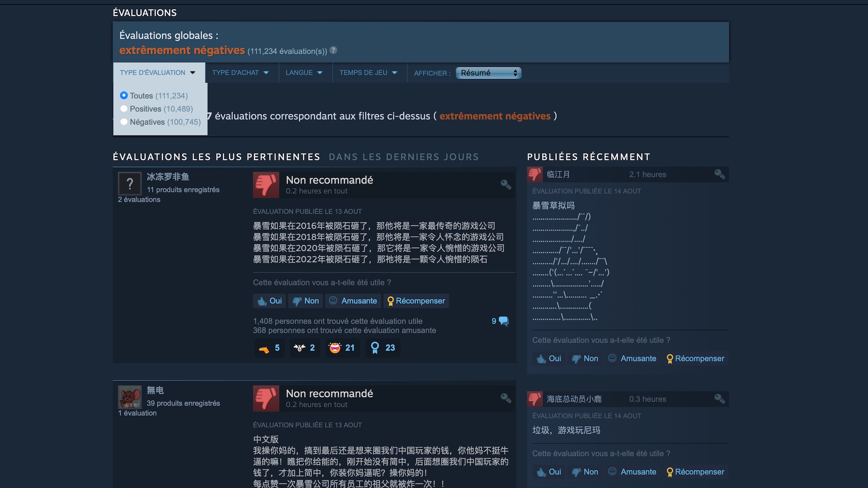Open link icon of first Non recommandé review
Screen dimensions: 868x488
506,184
